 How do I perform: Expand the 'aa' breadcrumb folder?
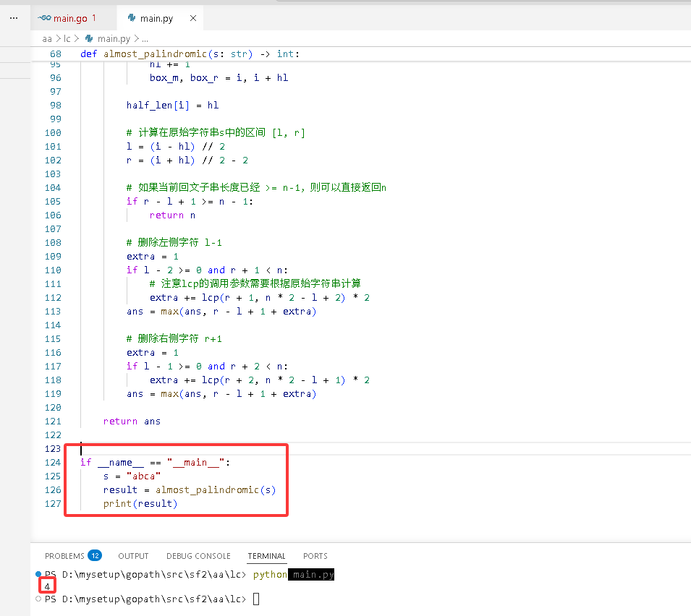point(47,39)
